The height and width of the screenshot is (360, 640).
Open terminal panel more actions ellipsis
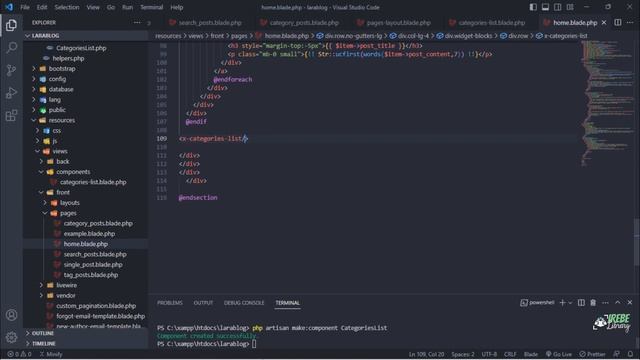point(605,302)
